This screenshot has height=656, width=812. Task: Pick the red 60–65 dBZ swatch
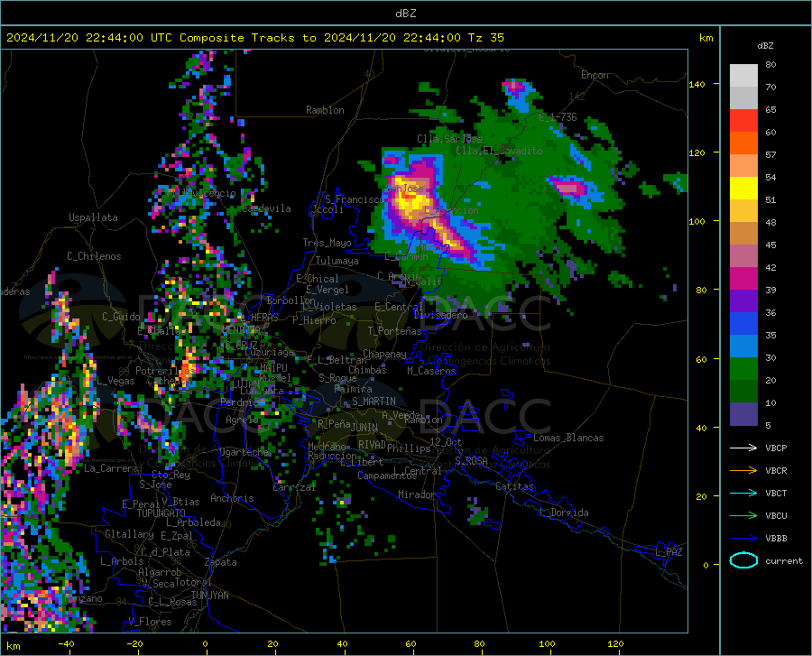(743, 121)
